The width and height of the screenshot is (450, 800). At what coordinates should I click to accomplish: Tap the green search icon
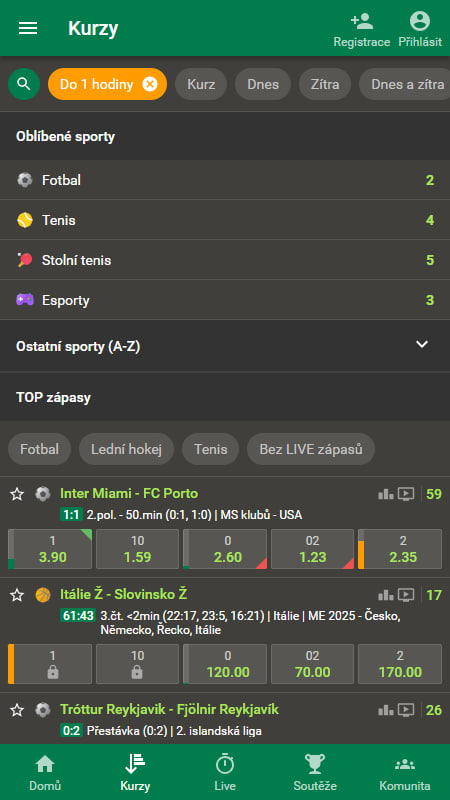pyautogui.click(x=24, y=84)
